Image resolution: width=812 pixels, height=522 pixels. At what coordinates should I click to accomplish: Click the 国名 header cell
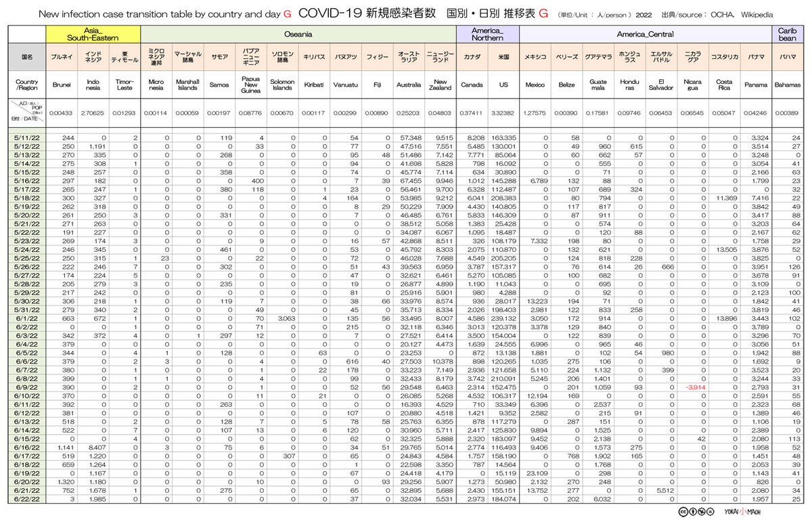26,57
